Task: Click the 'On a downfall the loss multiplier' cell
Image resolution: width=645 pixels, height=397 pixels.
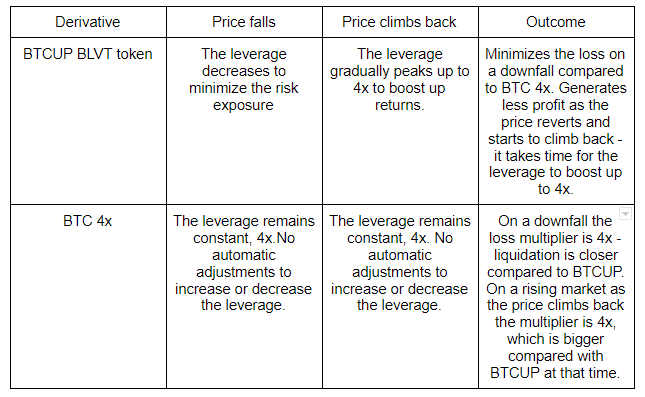Action: click(x=556, y=296)
